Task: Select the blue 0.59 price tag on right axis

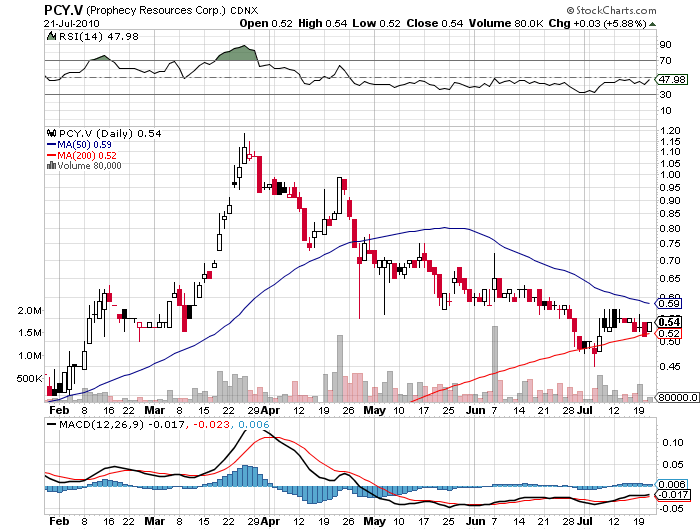Action: 668,302
